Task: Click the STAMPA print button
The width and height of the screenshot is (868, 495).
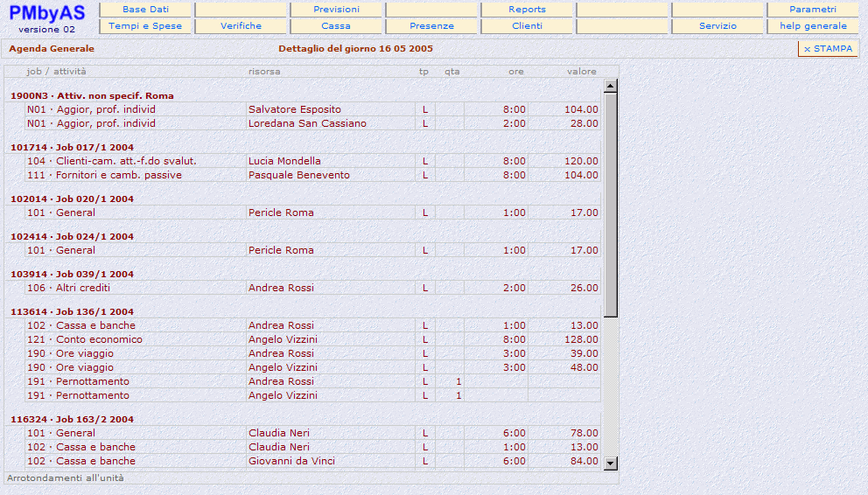Action: 828,49
